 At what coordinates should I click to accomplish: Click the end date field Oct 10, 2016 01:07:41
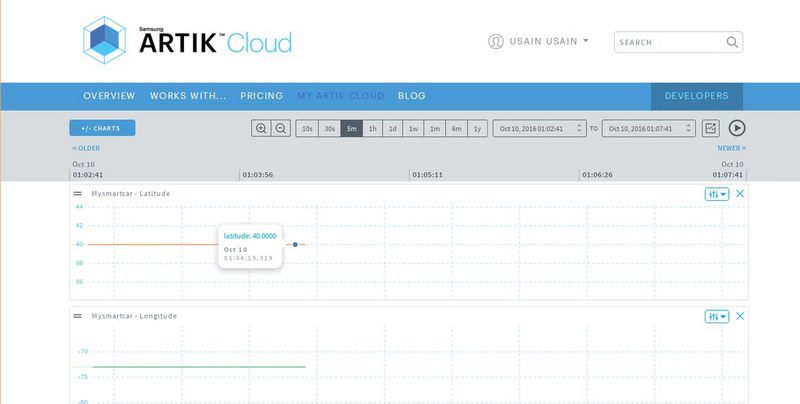point(648,129)
